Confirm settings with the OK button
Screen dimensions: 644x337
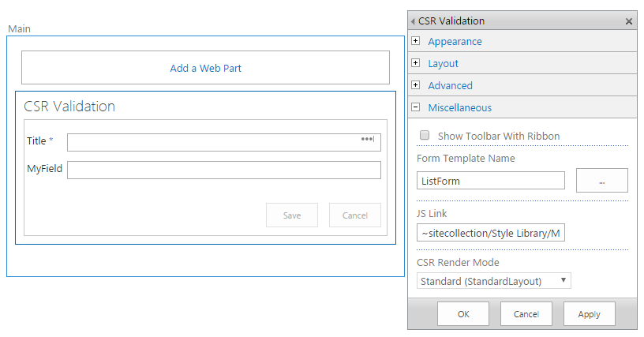pyautogui.click(x=462, y=314)
